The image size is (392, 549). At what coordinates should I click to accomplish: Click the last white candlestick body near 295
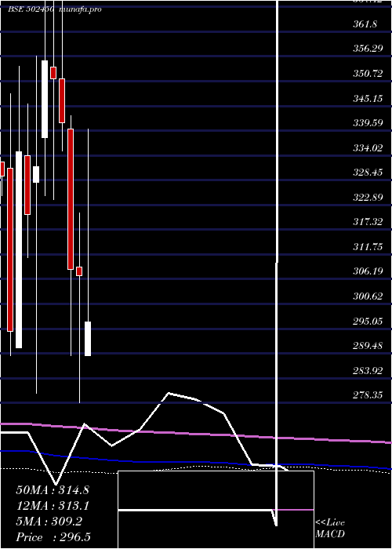point(88,339)
